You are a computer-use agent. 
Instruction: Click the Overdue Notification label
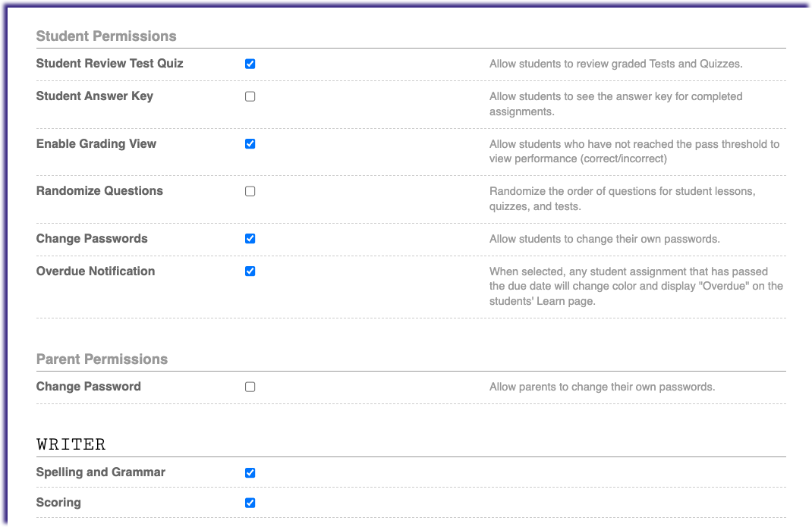[x=95, y=271]
